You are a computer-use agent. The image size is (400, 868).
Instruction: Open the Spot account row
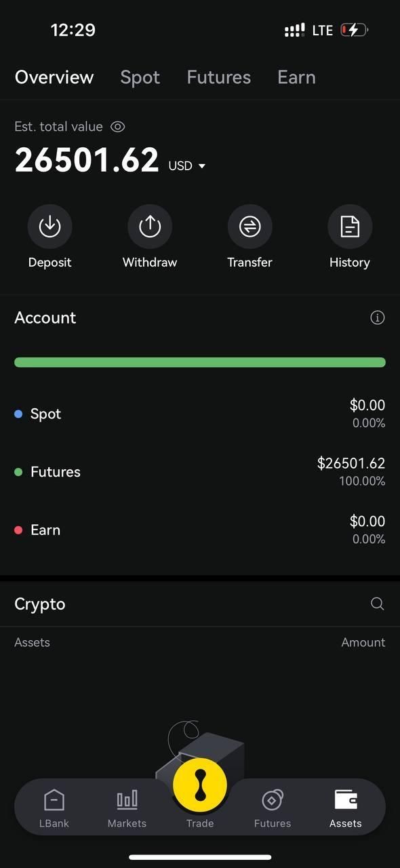click(200, 414)
